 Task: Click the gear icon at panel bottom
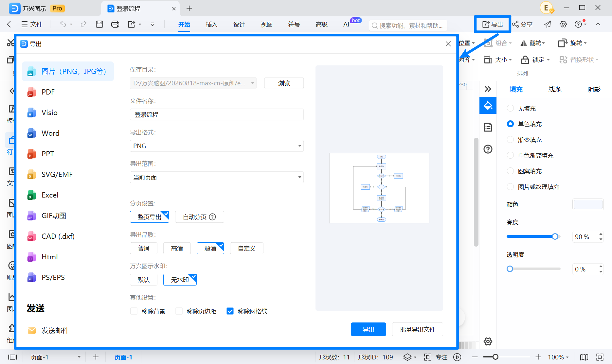coord(488,341)
